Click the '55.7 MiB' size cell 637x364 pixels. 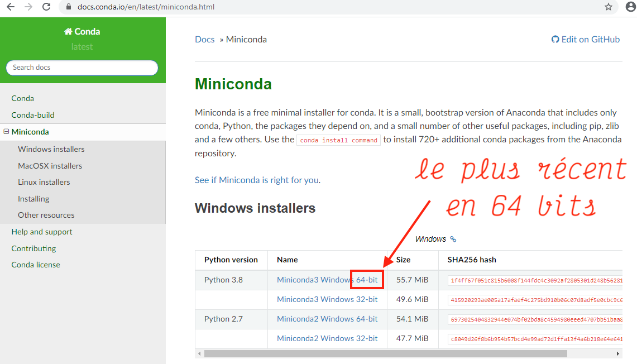[413, 280]
